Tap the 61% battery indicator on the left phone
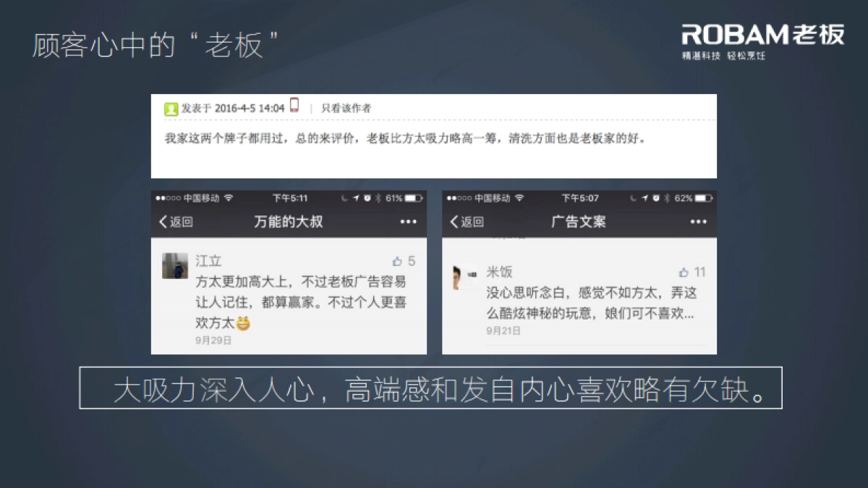The height and width of the screenshot is (488, 868). (x=394, y=197)
